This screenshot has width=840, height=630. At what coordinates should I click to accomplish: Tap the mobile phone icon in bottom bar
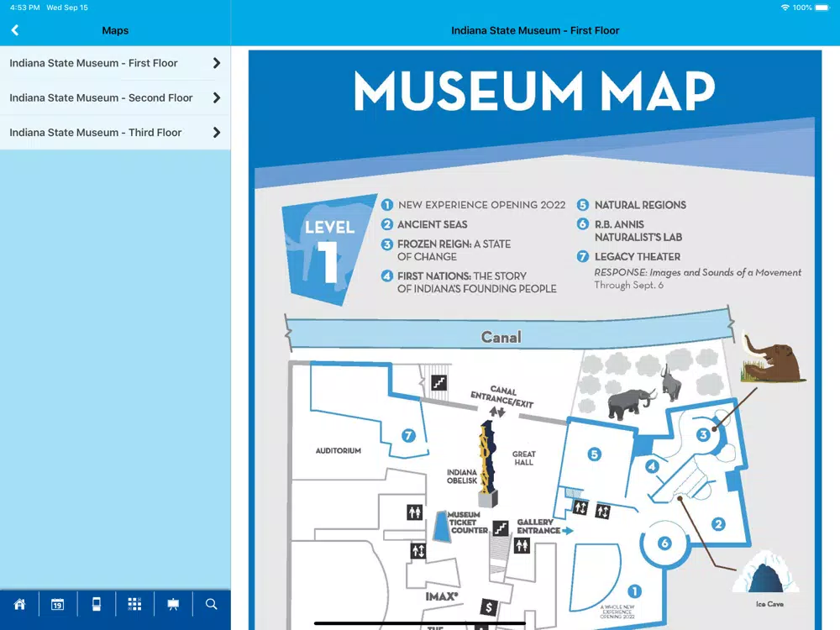click(x=97, y=604)
